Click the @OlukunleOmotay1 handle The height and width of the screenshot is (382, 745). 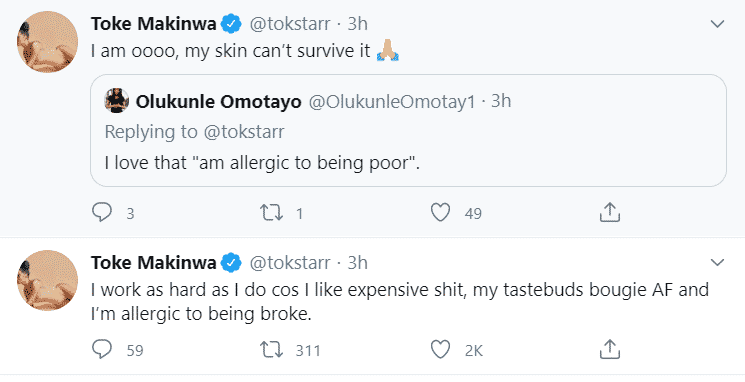[x=392, y=101]
